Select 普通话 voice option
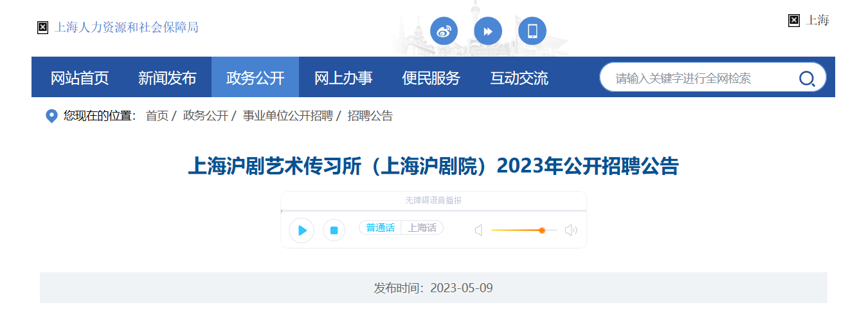The height and width of the screenshot is (316, 868). point(380,228)
